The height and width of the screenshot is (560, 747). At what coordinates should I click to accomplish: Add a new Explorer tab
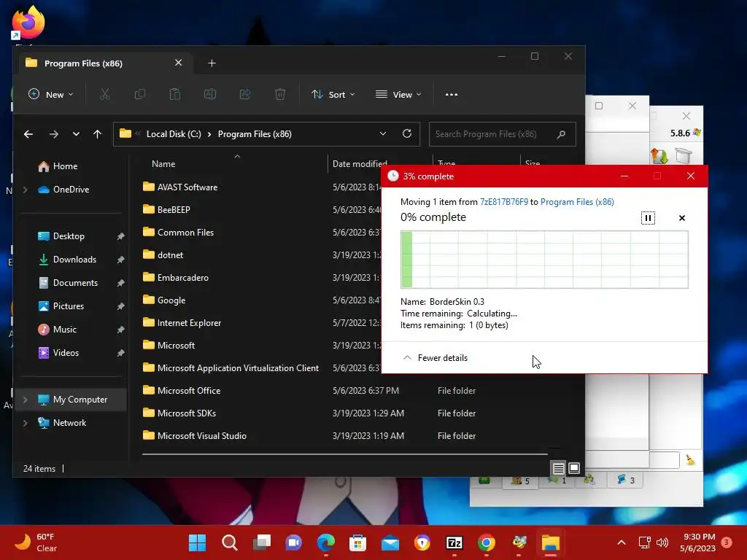click(212, 63)
